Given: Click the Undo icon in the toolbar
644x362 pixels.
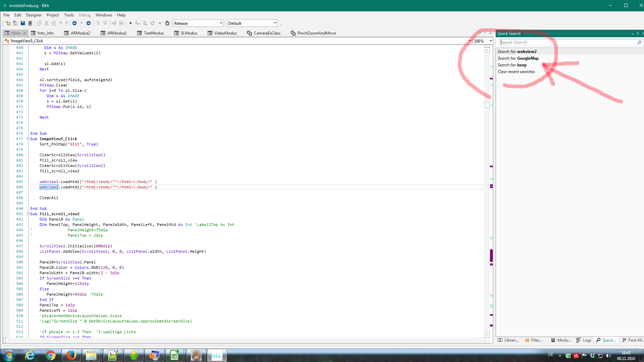Looking at the screenshot, I should point(60,23).
